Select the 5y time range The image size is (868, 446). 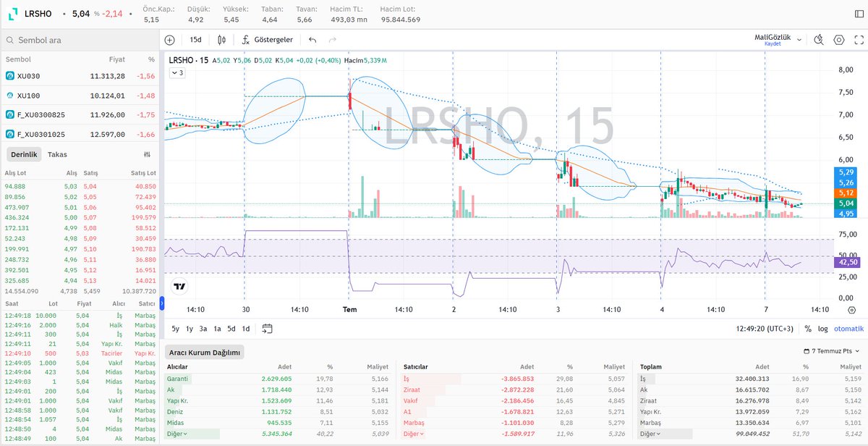[x=176, y=329]
